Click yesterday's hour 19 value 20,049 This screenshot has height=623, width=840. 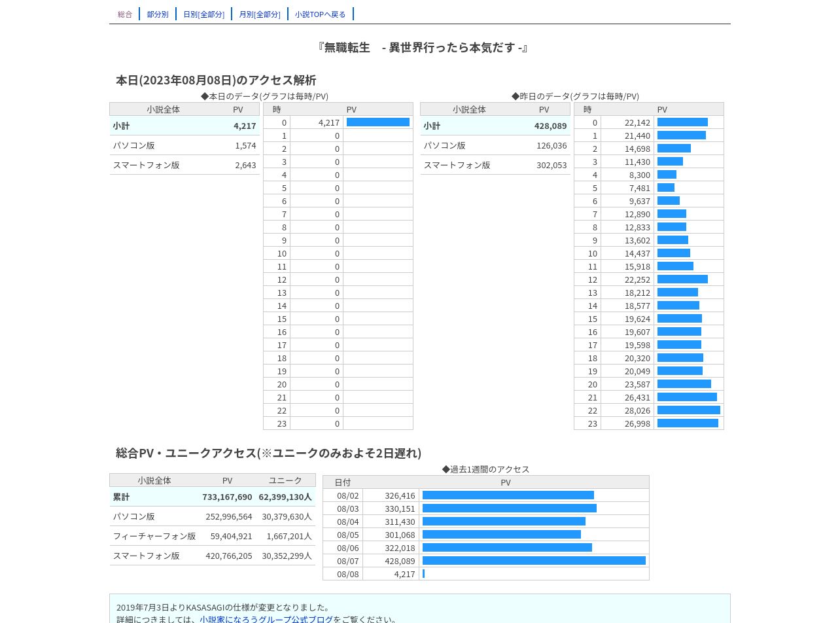coord(637,371)
